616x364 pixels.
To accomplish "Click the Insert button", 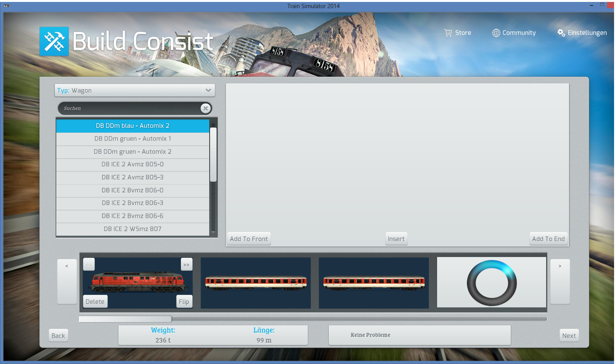I will (396, 239).
